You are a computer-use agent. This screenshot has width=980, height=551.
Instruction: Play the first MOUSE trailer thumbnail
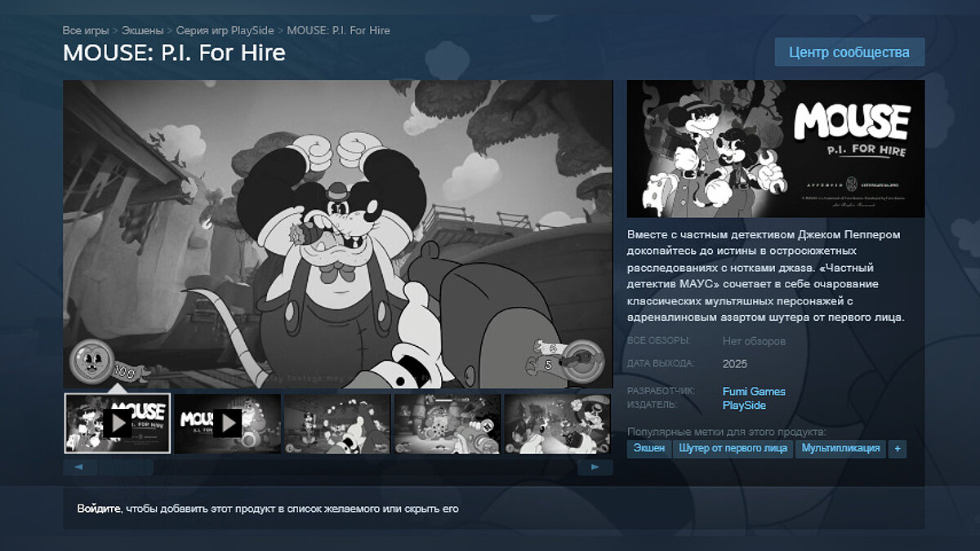click(x=118, y=423)
